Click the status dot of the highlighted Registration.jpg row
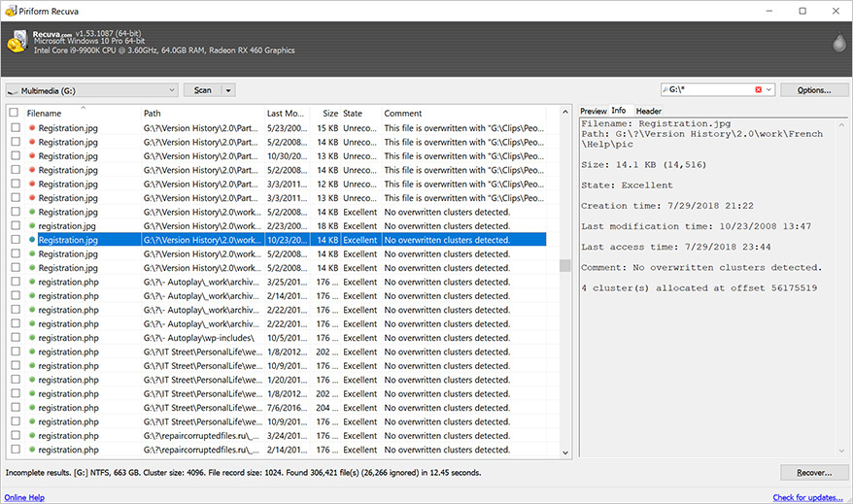Viewport: 853px width, 504px height. click(x=32, y=240)
